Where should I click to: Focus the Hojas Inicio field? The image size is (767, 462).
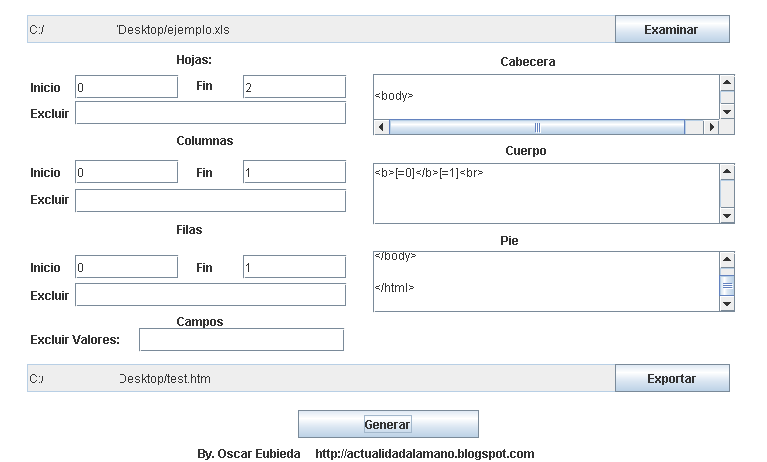click(x=127, y=87)
